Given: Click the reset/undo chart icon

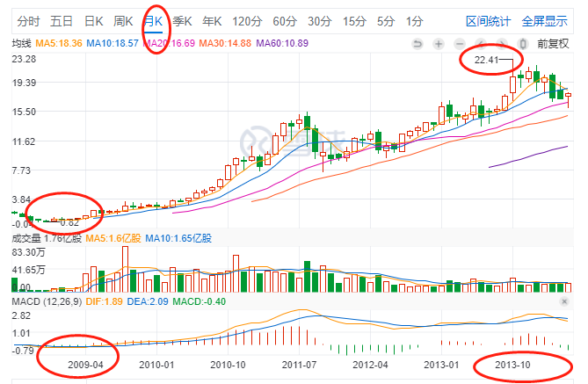Looking at the screenshot, I should pos(417,42).
